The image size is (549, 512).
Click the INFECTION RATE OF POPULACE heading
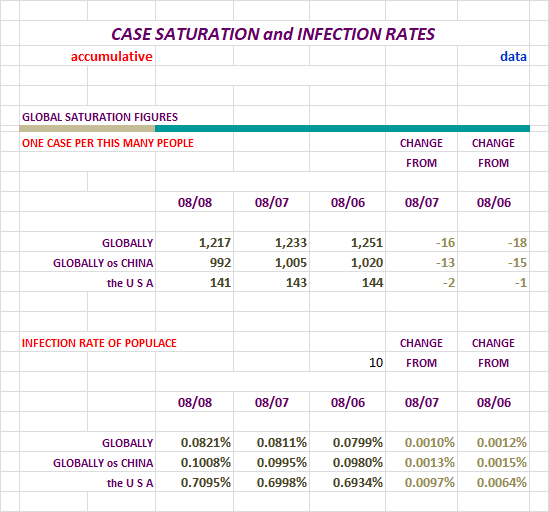point(99,343)
